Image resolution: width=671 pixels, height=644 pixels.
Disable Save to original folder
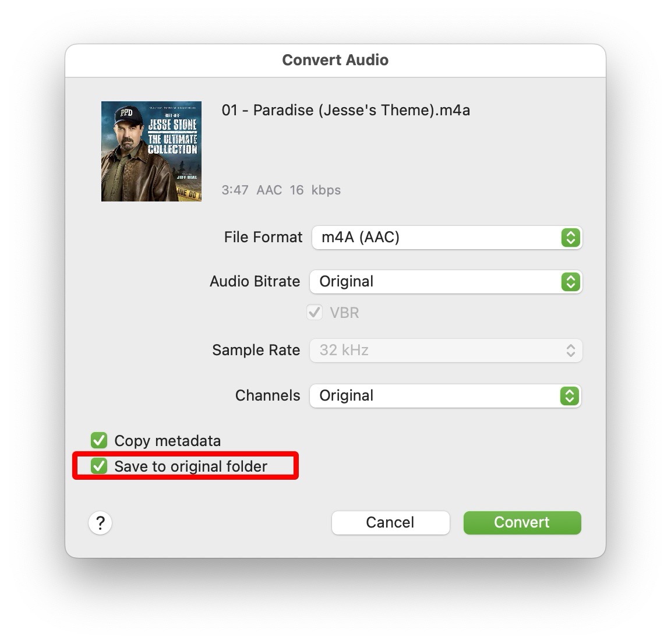[x=98, y=466]
